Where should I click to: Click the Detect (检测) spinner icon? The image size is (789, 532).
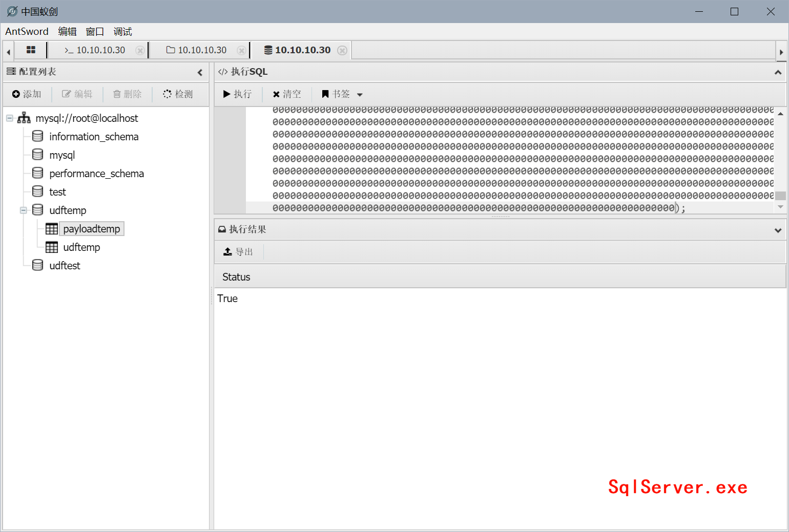[x=167, y=94]
